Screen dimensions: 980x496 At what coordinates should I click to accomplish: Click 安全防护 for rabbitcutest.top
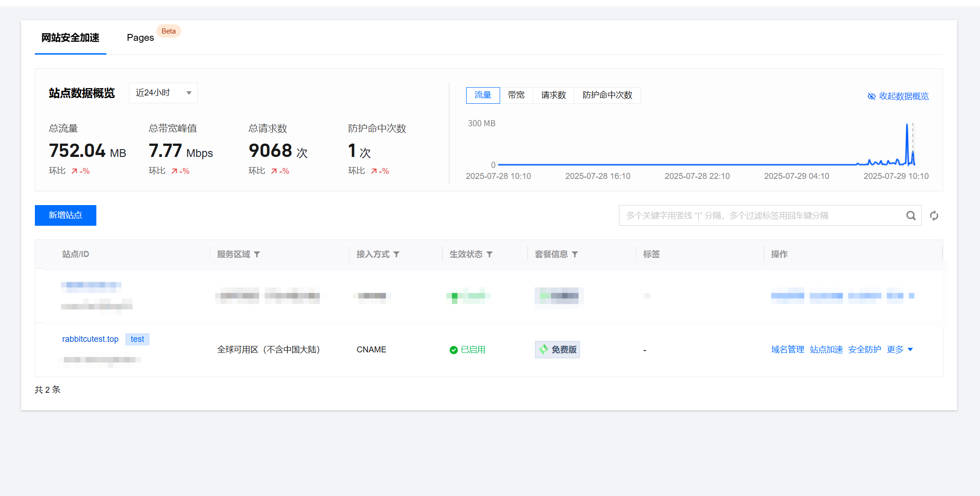pyautogui.click(x=865, y=350)
